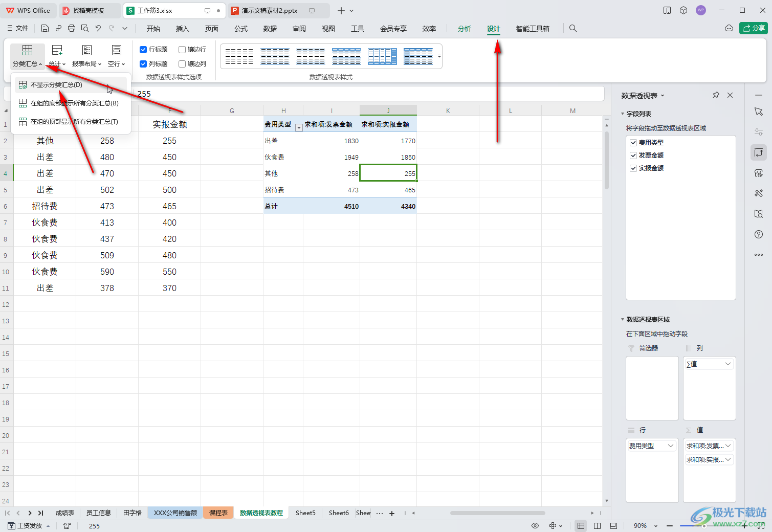Viewport: 772px width, 532px height.
Task: Open the 插入 ribbon tab
Action: [183, 29]
